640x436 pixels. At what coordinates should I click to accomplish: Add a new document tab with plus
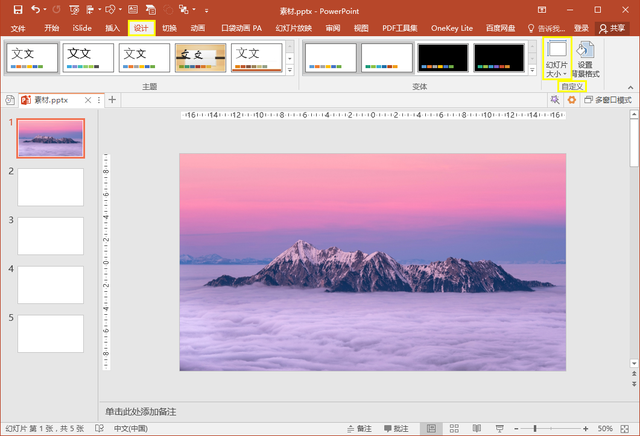tap(112, 100)
